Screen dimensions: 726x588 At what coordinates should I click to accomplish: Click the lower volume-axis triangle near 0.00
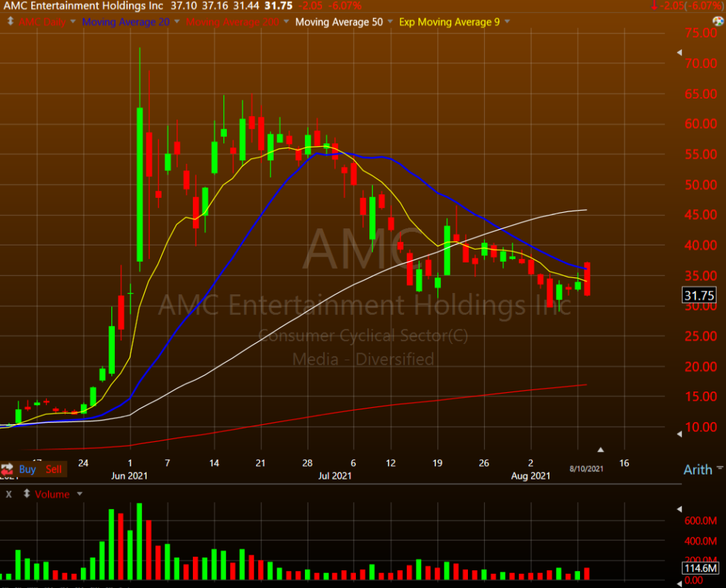[x=679, y=582]
